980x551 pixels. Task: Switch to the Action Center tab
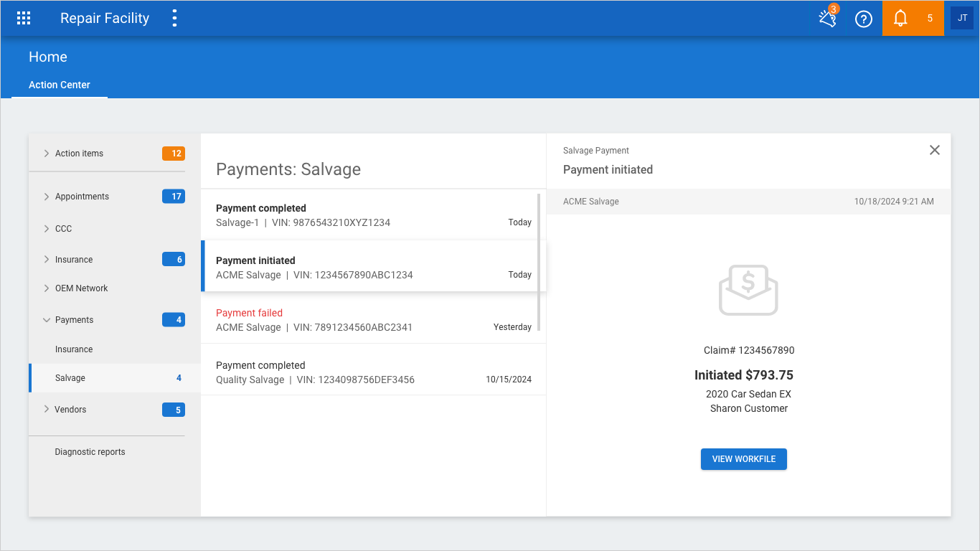pyautogui.click(x=60, y=85)
